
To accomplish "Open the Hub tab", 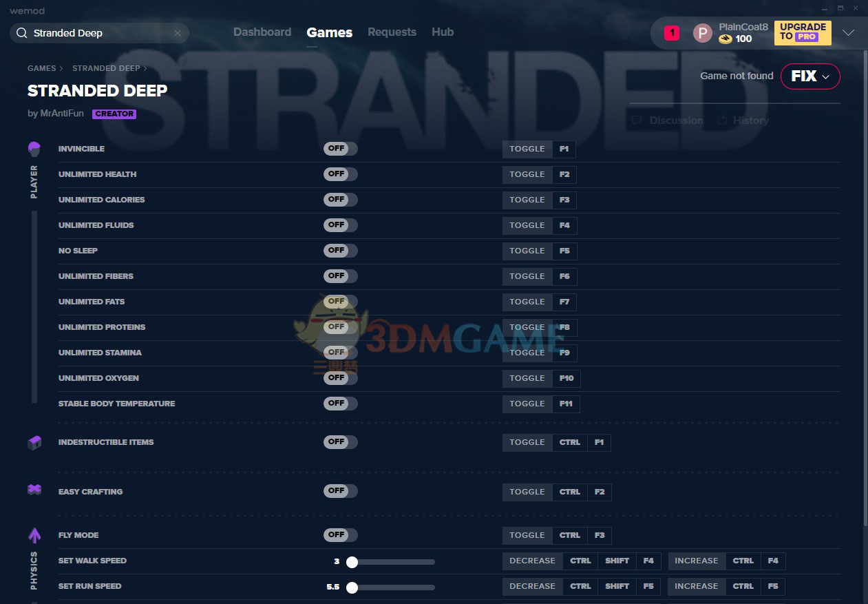I will (x=443, y=32).
